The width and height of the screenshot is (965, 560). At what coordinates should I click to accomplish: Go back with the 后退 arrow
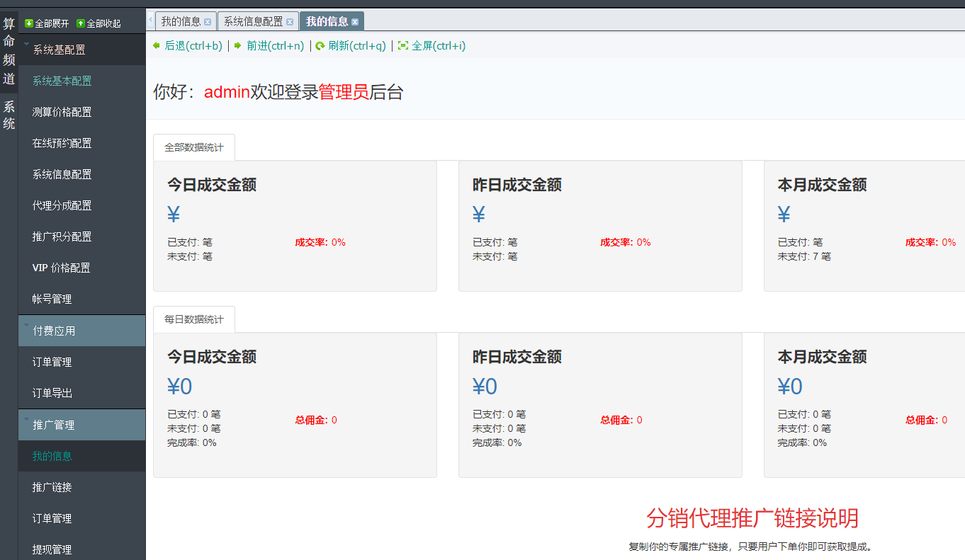[157, 45]
